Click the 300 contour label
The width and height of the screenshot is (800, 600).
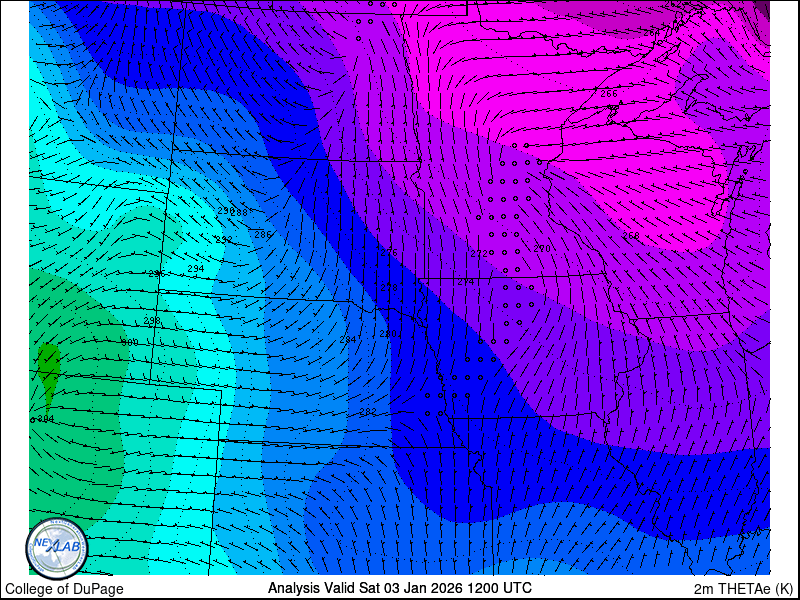tap(130, 342)
